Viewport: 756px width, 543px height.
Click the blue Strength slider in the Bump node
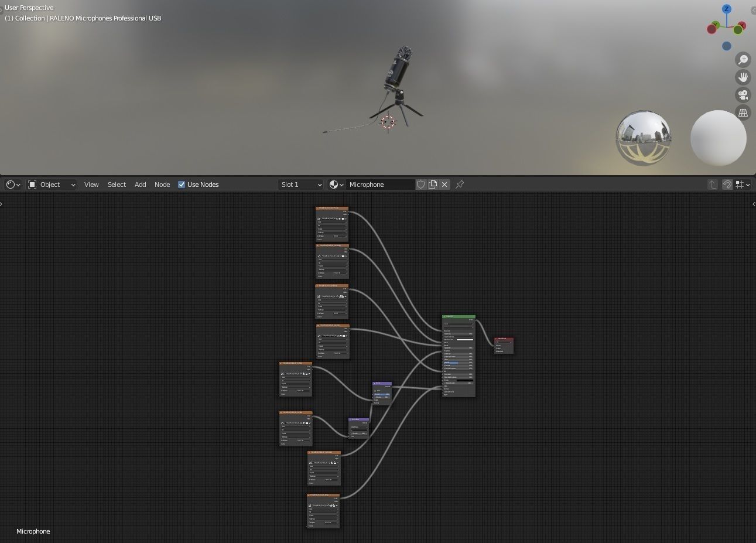click(x=382, y=394)
